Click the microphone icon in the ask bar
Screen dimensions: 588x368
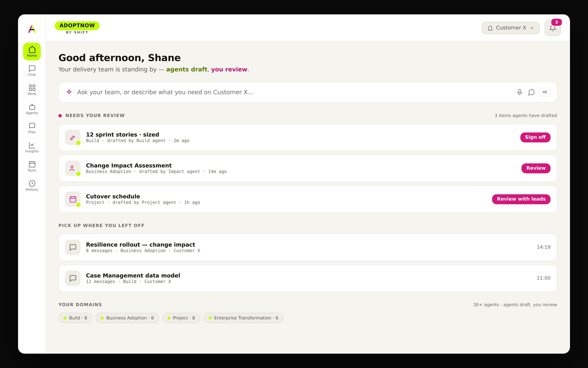(x=519, y=92)
